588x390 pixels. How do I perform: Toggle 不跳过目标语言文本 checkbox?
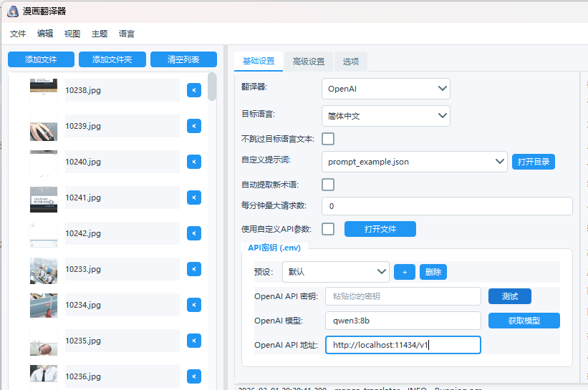(x=328, y=139)
